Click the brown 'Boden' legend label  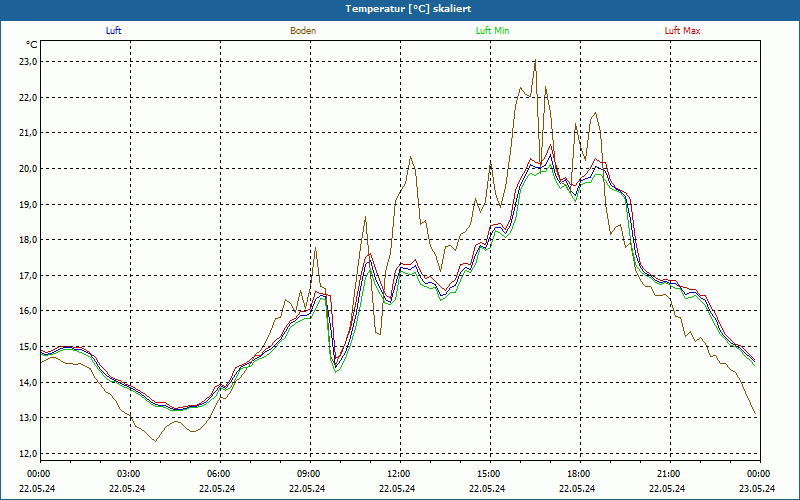click(x=303, y=31)
